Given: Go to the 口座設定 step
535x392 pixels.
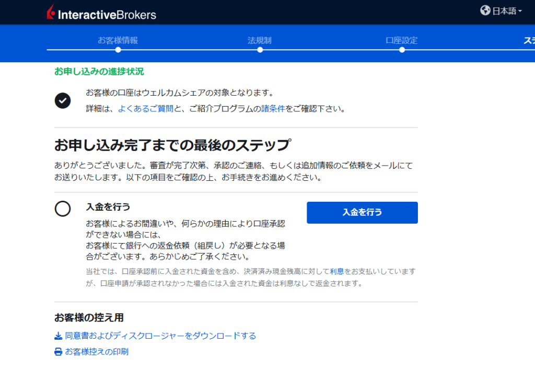Looking at the screenshot, I should (402, 40).
